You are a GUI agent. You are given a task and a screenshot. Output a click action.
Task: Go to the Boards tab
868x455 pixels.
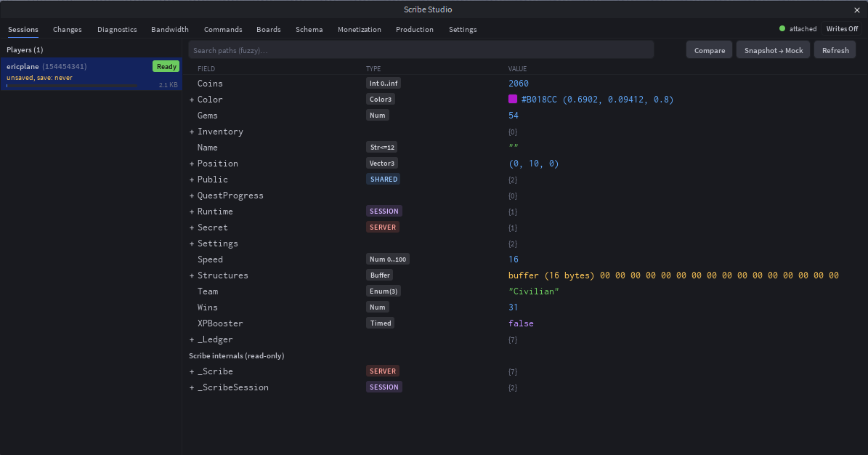(269, 29)
